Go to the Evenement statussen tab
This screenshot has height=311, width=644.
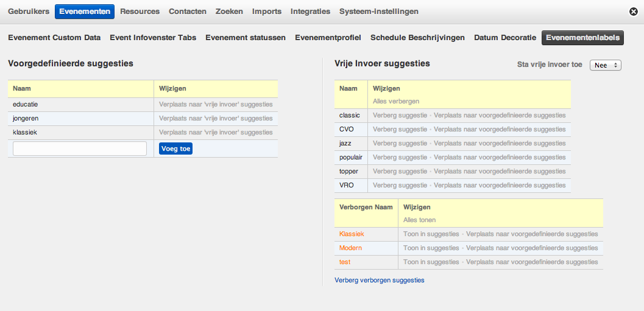[x=246, y=38]
